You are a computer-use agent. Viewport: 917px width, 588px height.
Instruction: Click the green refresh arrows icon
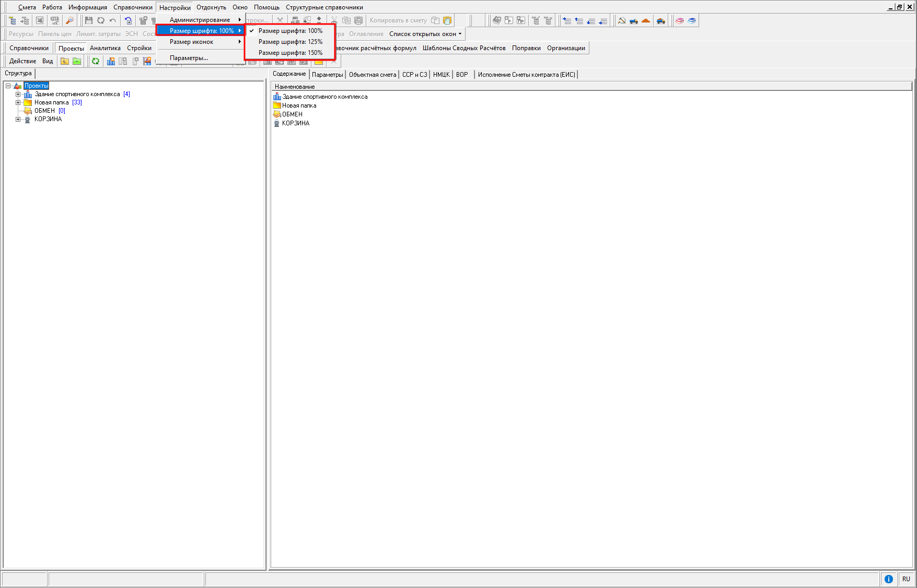[96, 61]
